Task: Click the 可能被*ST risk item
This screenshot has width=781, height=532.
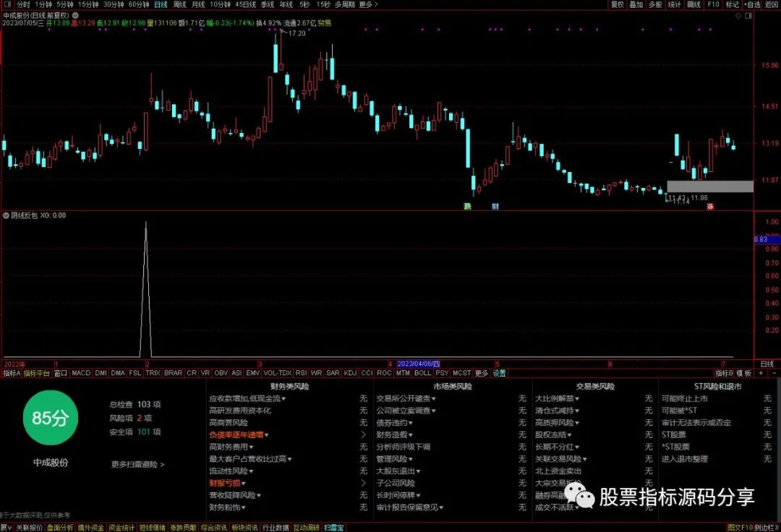Action: [679, 411]
